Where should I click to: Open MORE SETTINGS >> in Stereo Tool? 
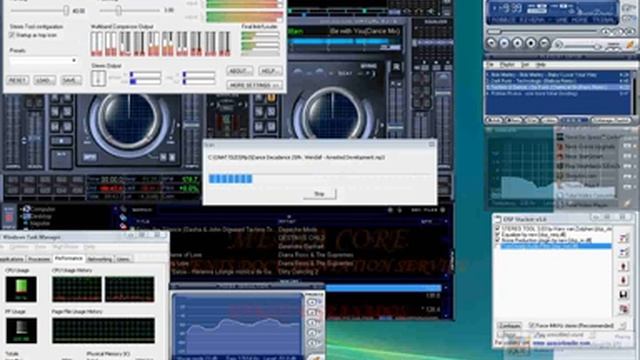(254, 85)
